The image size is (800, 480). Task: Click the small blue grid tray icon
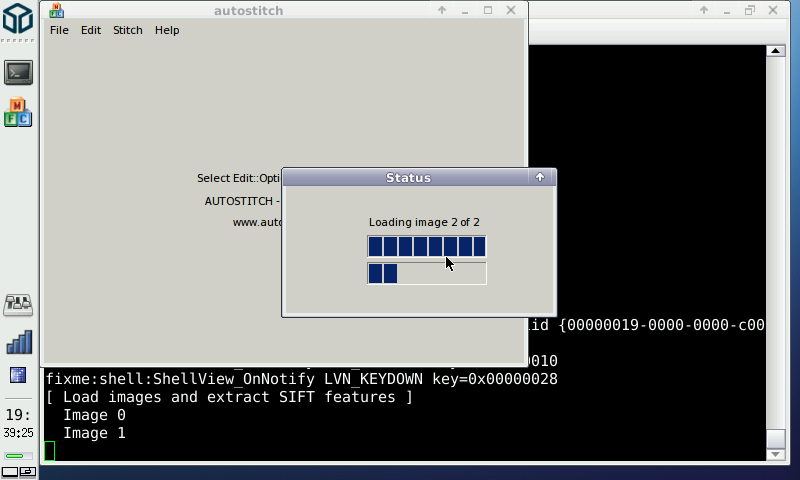coord(18,375)
